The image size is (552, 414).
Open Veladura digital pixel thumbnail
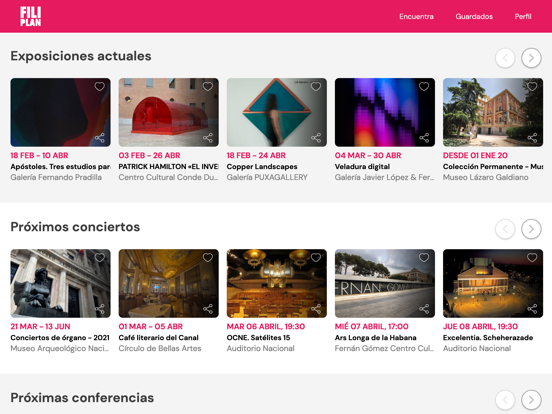click(384, 112)
